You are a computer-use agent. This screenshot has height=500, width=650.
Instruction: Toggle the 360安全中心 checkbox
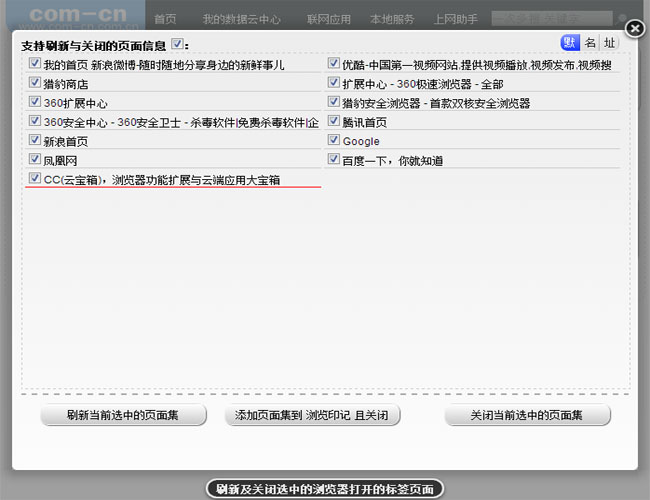(35, 120)
